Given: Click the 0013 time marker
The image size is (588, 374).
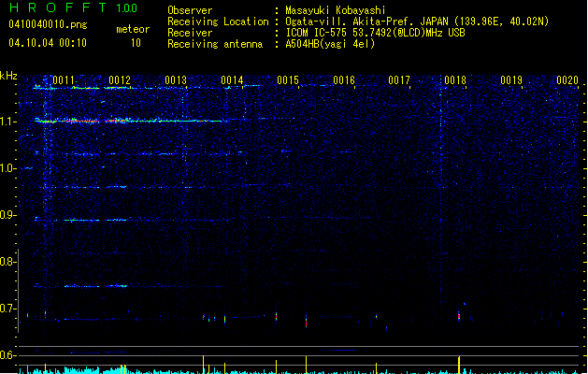Looking at the screenshot, I should click(x=176, y=80).
